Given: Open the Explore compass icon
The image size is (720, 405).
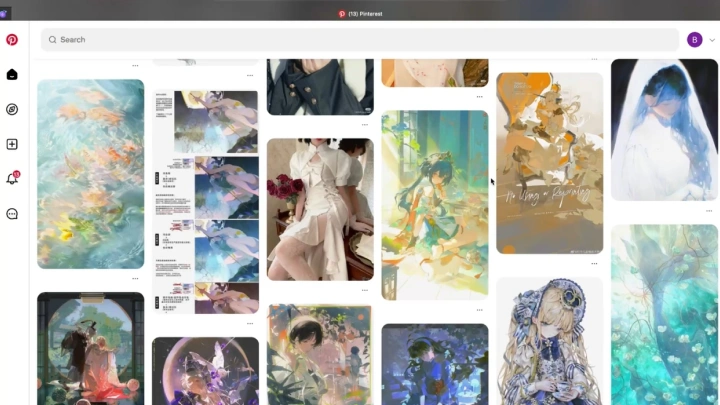Looking at the screenshot, I should click(12, 109).
